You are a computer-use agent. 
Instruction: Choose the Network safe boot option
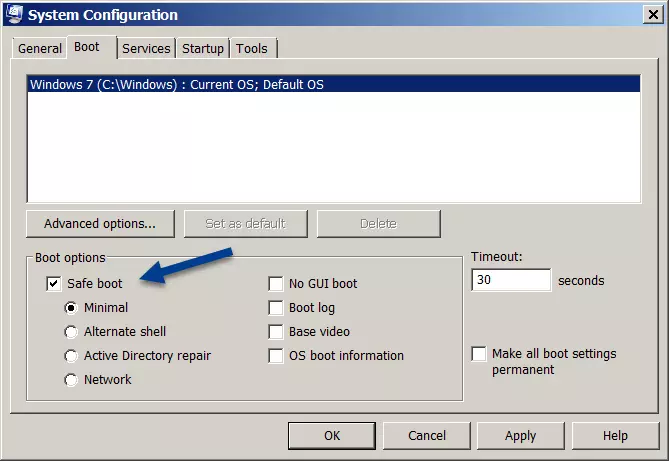tap(71, 379)
